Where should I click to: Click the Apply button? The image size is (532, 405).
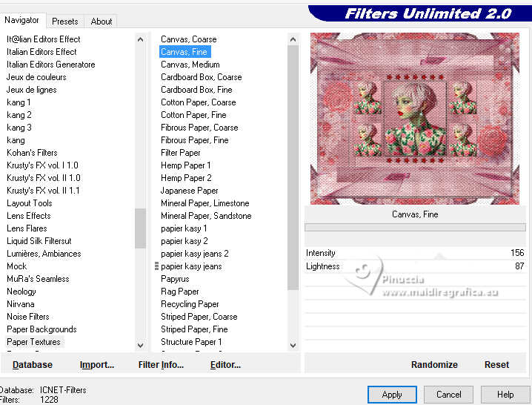coord(392,395)
